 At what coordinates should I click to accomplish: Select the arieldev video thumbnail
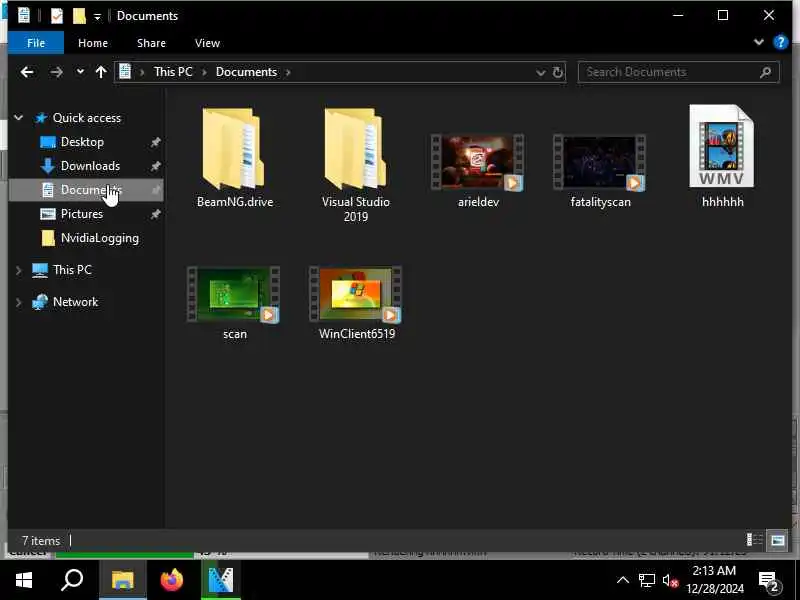[x=478, y=162]
